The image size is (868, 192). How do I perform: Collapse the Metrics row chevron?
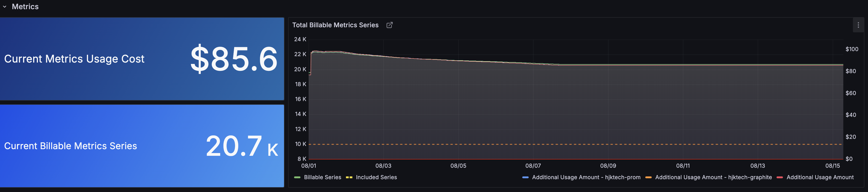(x=5, y=7)
